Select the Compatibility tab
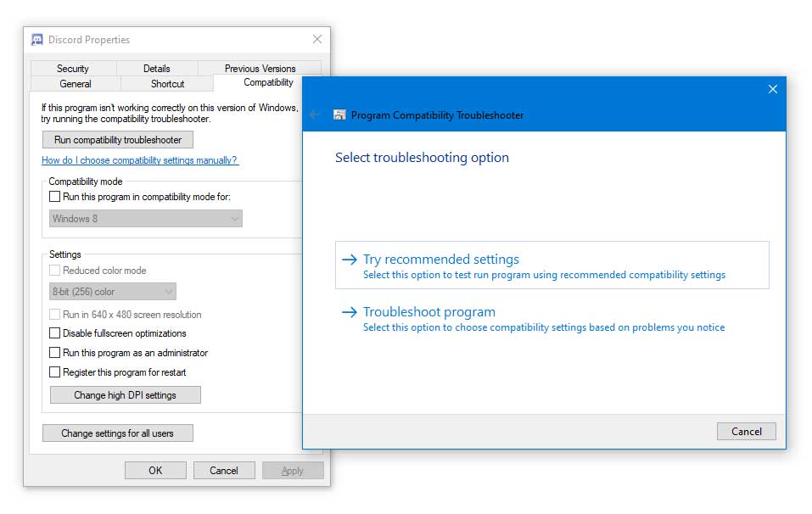 (x=268, y=82)
